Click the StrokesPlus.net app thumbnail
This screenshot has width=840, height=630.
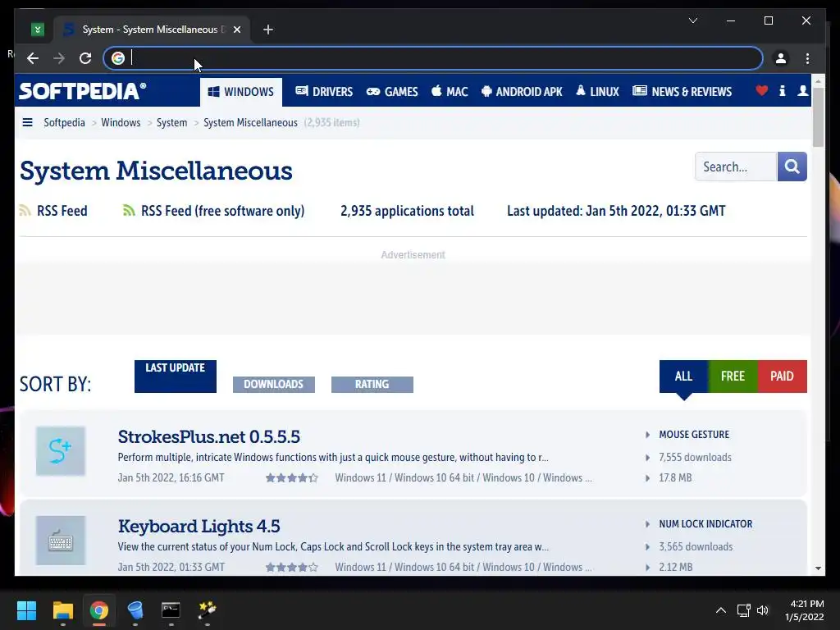[61, 451]
